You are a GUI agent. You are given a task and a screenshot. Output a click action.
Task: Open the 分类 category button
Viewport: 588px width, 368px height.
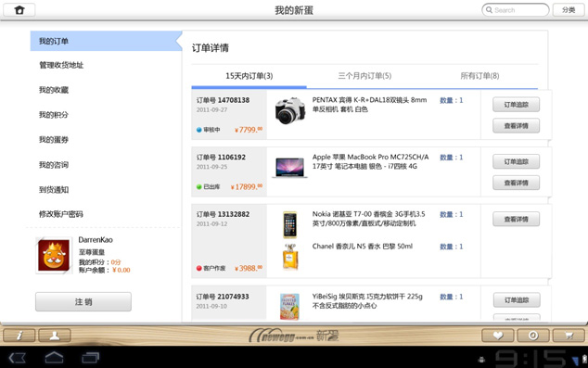pos(569,10)
